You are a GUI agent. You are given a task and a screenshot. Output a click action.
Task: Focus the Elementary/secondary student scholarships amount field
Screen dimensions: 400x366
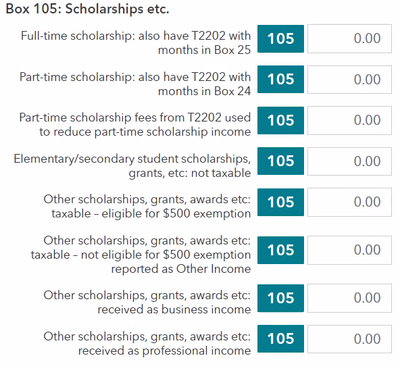349,161
